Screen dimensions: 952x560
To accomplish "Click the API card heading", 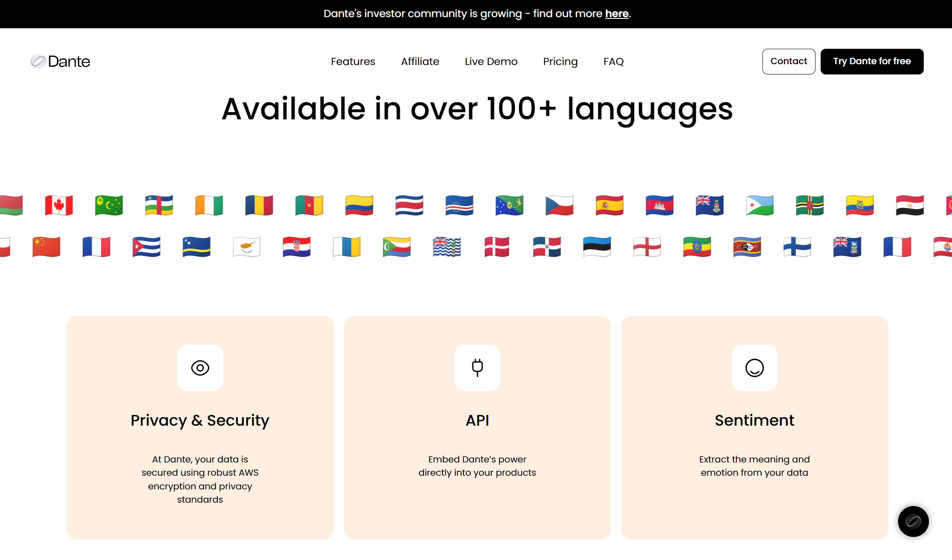I will (477, 421).
